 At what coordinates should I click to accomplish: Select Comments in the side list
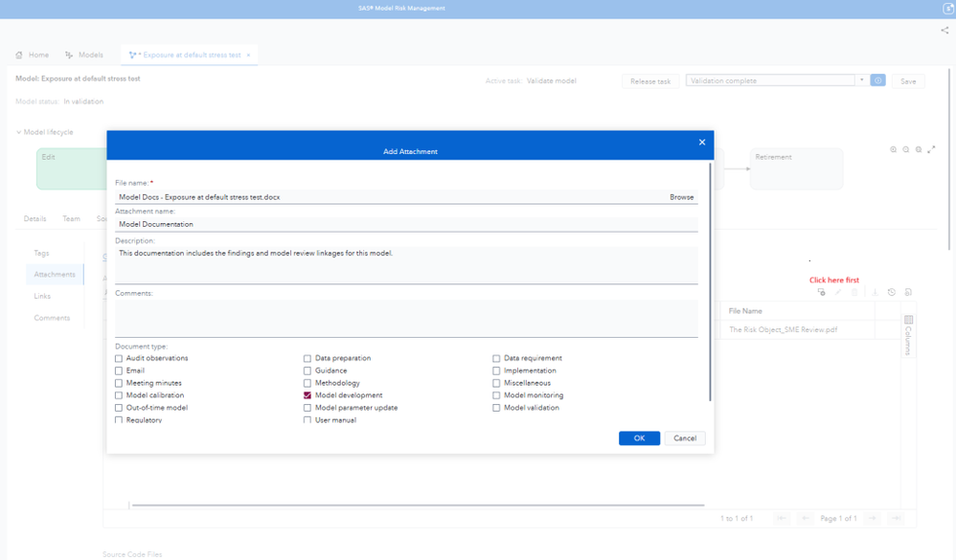tap(52, 318)
